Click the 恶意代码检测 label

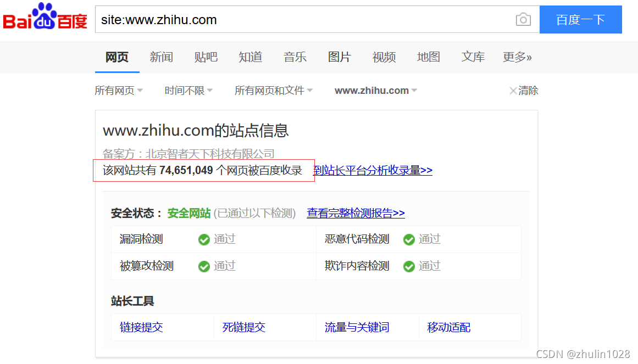pos(357,239)
